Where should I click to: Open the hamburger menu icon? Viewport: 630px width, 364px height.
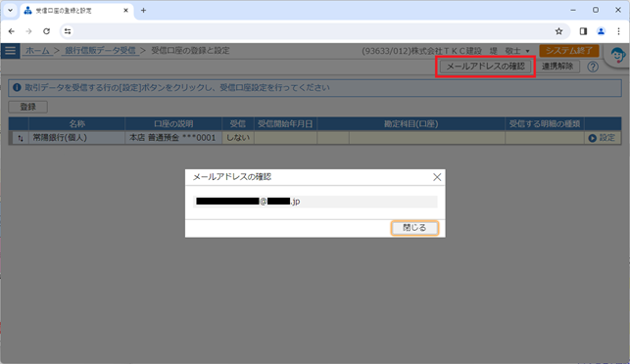click(x=10, y=51)
